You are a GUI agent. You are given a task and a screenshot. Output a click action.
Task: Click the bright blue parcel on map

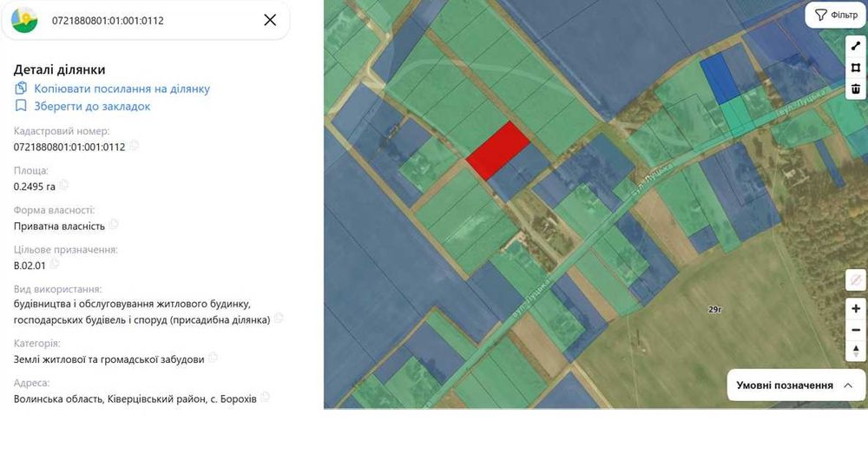click(x=720, y=79)
